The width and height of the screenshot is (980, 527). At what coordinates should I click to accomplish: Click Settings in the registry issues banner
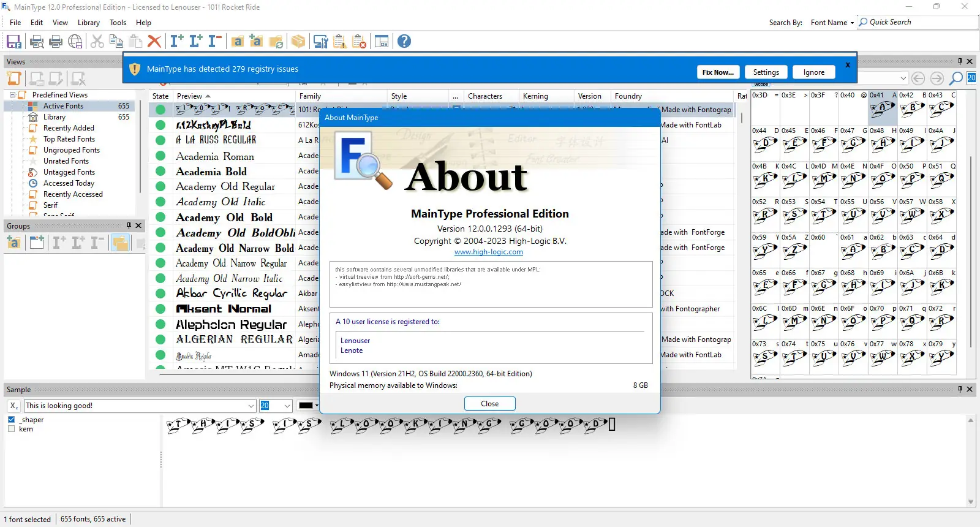[x=766, y=72]
